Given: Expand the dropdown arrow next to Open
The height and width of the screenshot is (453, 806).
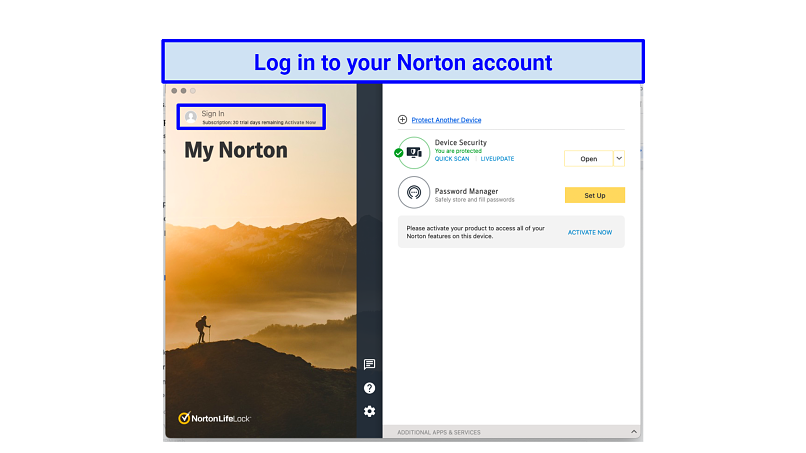Looking at the screenshot, I should click(619, 159).
